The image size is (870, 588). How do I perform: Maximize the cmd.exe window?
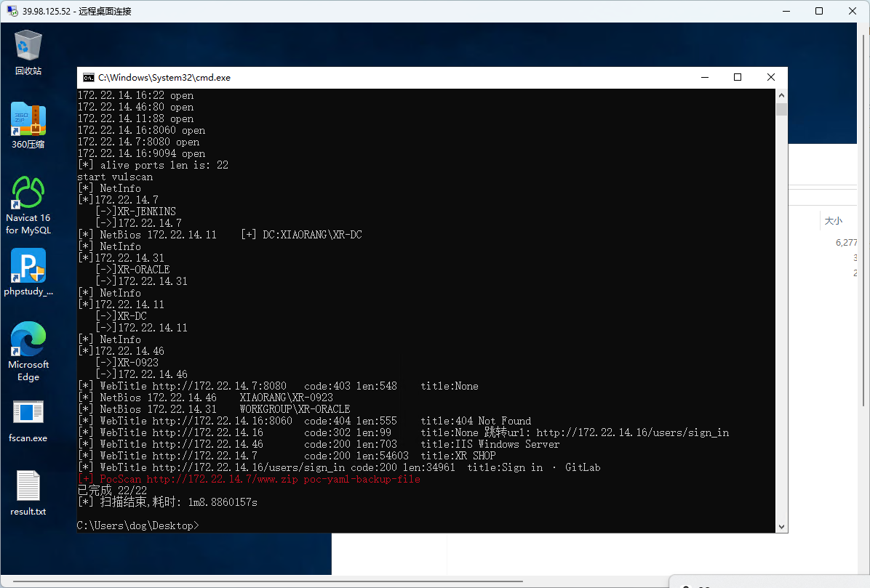[x=738, y=77]
